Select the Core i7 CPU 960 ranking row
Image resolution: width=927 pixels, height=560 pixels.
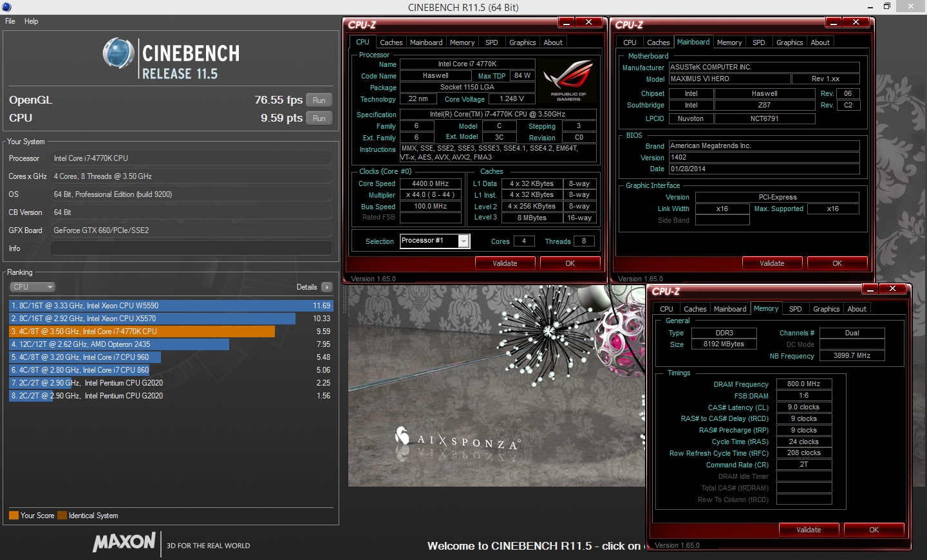(x=171, y=357)
